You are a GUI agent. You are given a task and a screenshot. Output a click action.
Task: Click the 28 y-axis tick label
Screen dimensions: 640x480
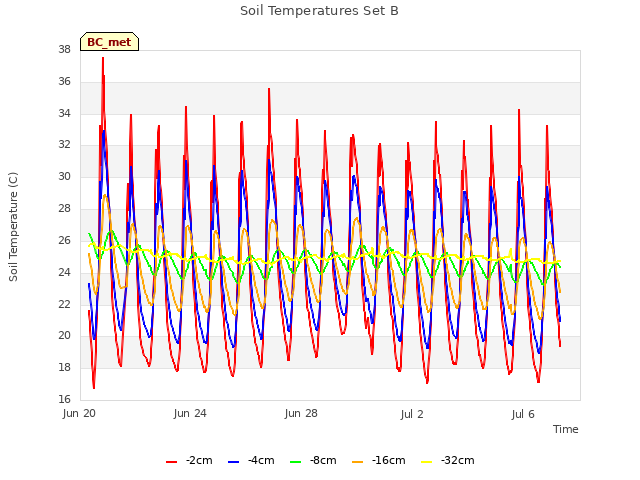(64, 208)
